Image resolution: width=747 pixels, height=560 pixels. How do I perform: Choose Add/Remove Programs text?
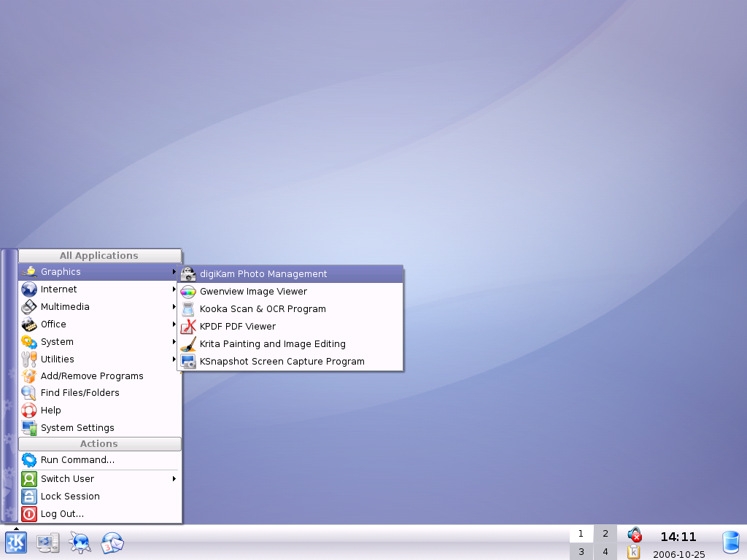coord(92,376)
